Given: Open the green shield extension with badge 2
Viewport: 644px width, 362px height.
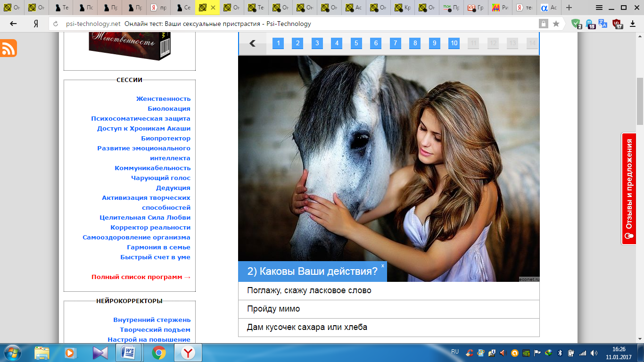Looking at the screenshot, I should [x=576, y=24].
